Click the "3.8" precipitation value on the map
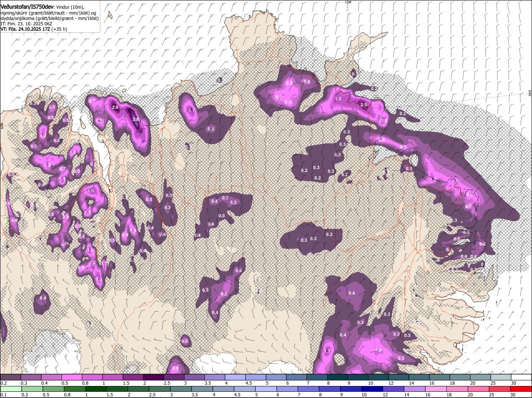 [135, 119]
